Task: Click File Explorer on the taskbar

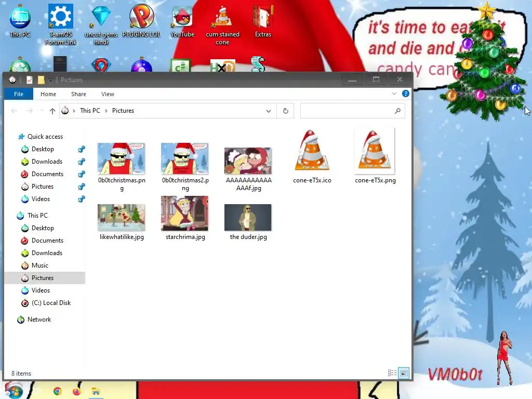Action: click(x=96, y=392)
